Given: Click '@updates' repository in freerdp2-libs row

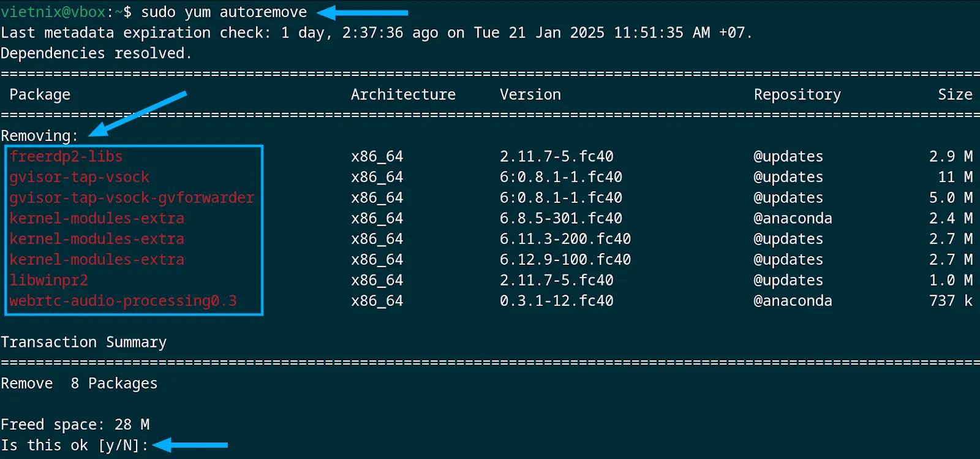Looking at the screenshot, I should tap(788, 157).
